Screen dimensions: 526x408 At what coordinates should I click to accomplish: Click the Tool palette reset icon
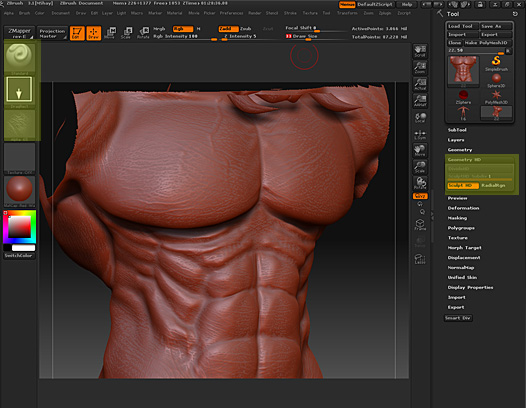[515, 14]
